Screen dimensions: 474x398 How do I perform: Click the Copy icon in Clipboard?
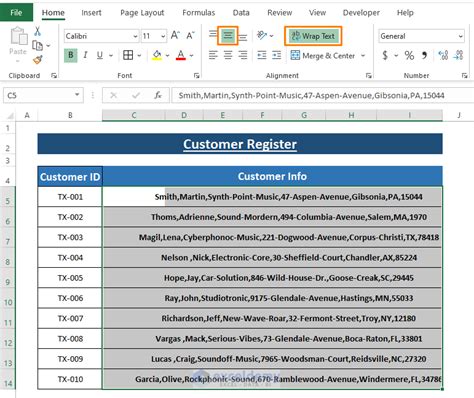[x=37, y=45]
